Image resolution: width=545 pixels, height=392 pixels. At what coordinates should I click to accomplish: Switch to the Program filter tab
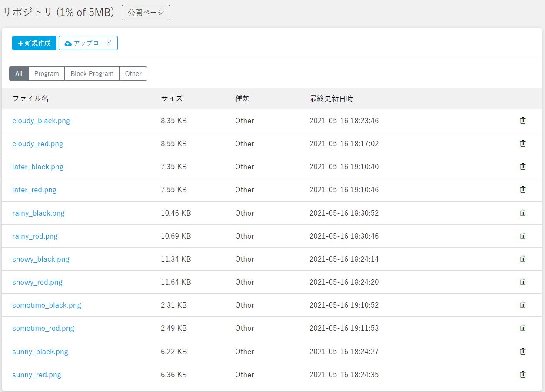tap(47, 74)
